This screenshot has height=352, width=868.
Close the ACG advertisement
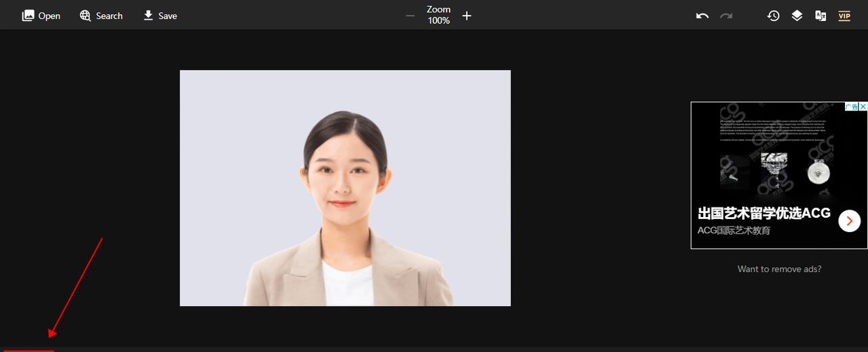pyautogui.click(x=863, y=106)
